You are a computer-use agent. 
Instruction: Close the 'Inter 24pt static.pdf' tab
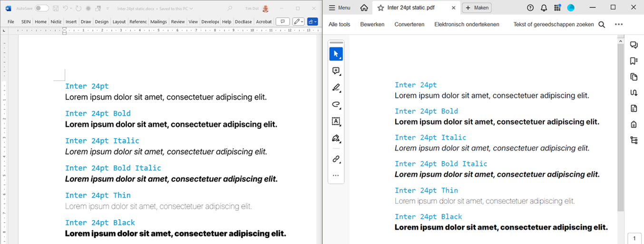pyautogui.click(x=453, y=8)
